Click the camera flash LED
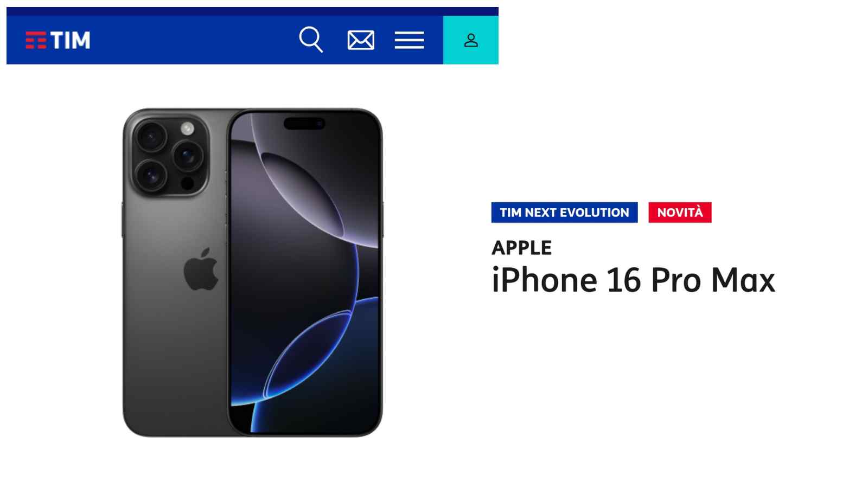The height and width of the screenshot is (488, 868). 187,129
